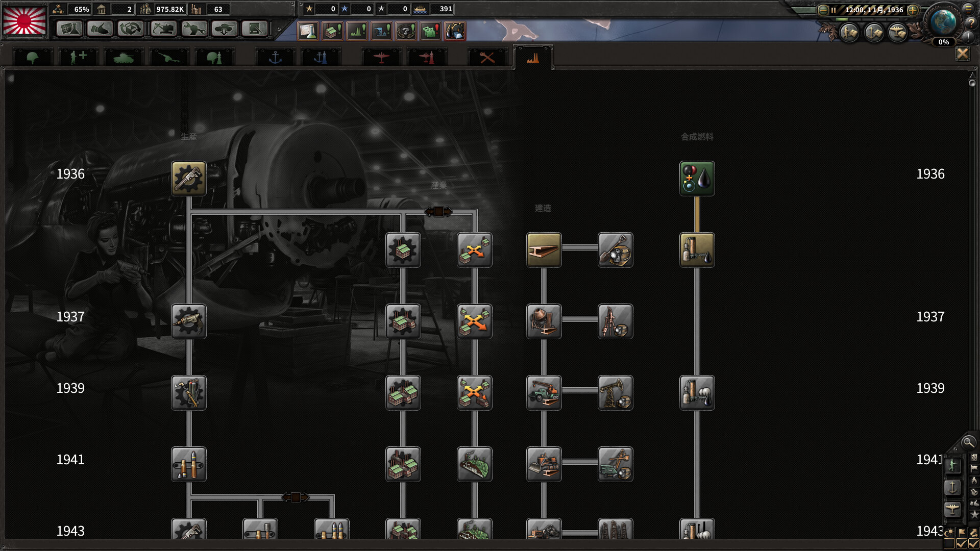Pick the 1939 oil derrick excavation technology
980x551 pixels.
(x=615, y=393)
